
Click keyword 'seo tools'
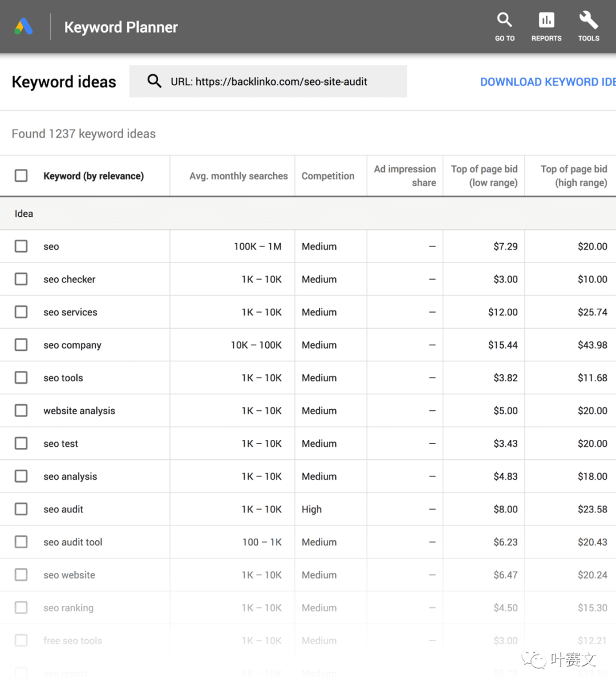point(63,378)
